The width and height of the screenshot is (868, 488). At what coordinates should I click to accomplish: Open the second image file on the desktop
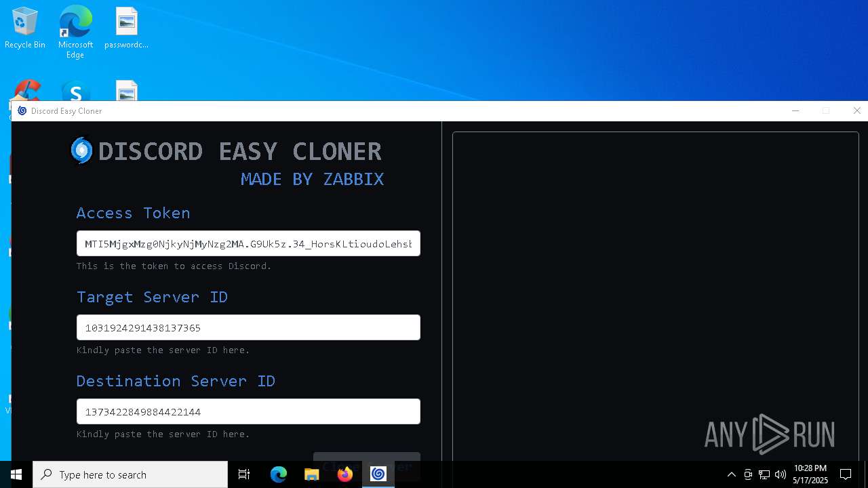pos(127,91)
